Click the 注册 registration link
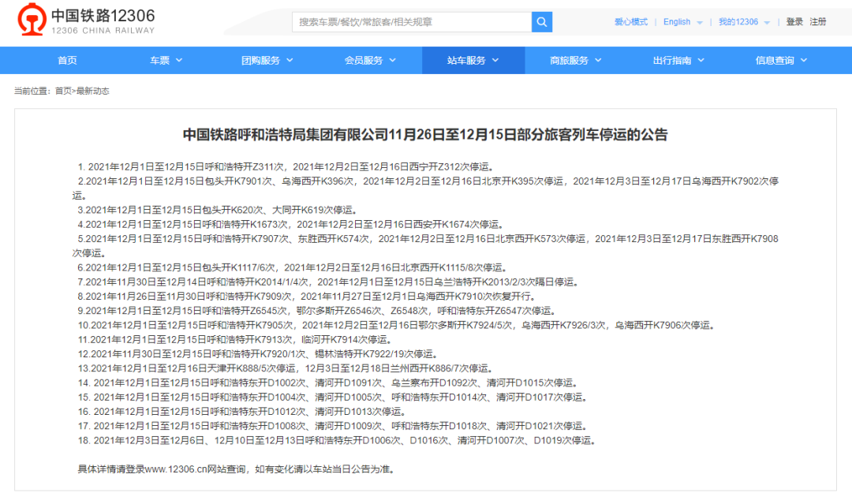Viewport: 852px width, 504px height. [816, 21]
